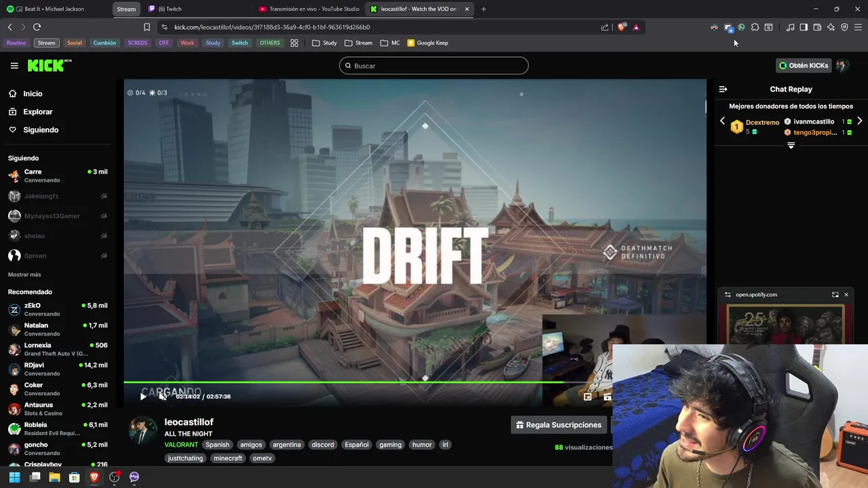
Task: Click the Obtén KICKs button
Action: [x=804, y=66]
